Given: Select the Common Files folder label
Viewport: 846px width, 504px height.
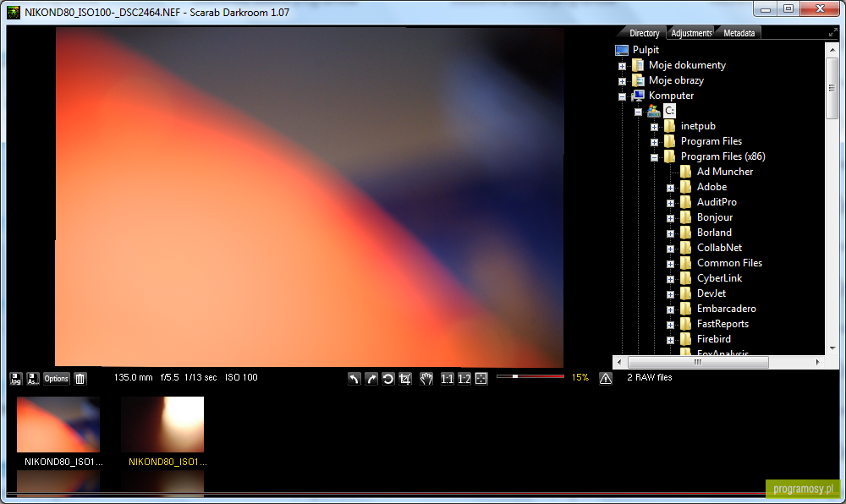Looking at the screenshot, I should (729, 263).
